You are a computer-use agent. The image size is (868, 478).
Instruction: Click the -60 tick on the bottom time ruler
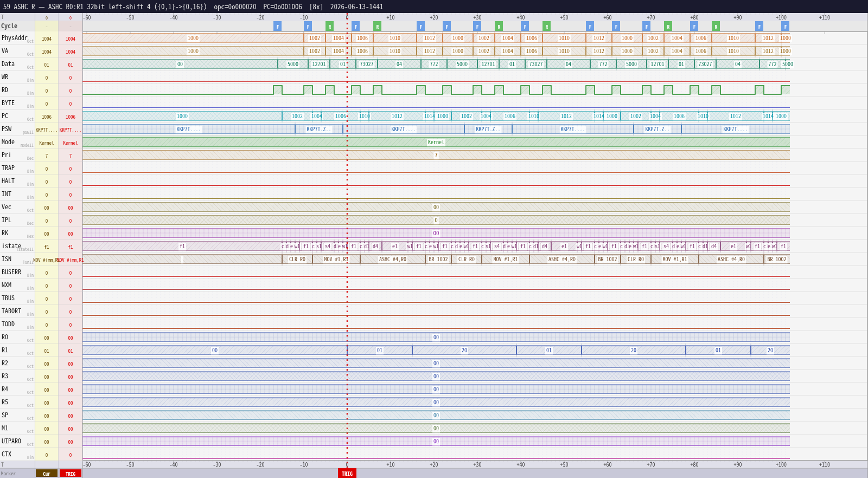click(x=87, y=464)
